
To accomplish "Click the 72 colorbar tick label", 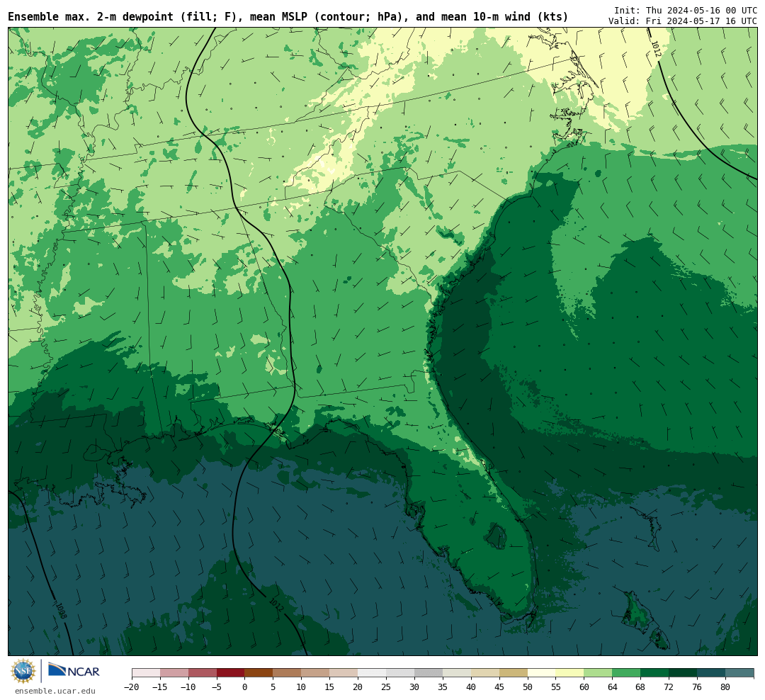I will click(669, 687).
